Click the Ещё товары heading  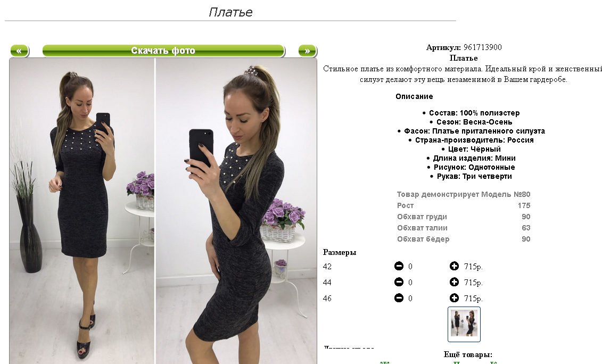click(x=468, y=354)
